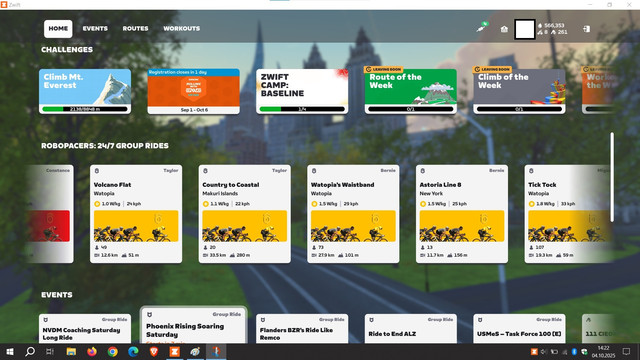Click the power icon beside 1.0 W/kg
The image size is (640, 360).
[97, 204]
